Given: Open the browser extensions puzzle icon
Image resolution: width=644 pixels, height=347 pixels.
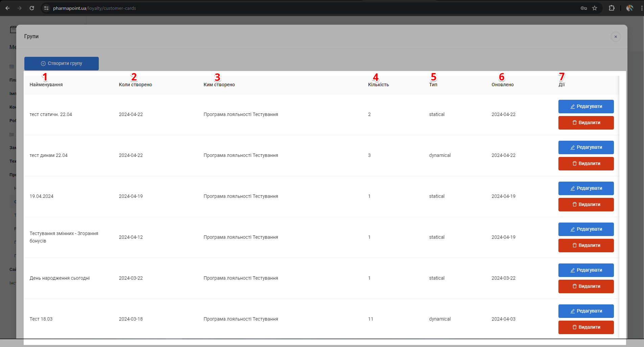Looking at the screenshot, I should (612, 8).
